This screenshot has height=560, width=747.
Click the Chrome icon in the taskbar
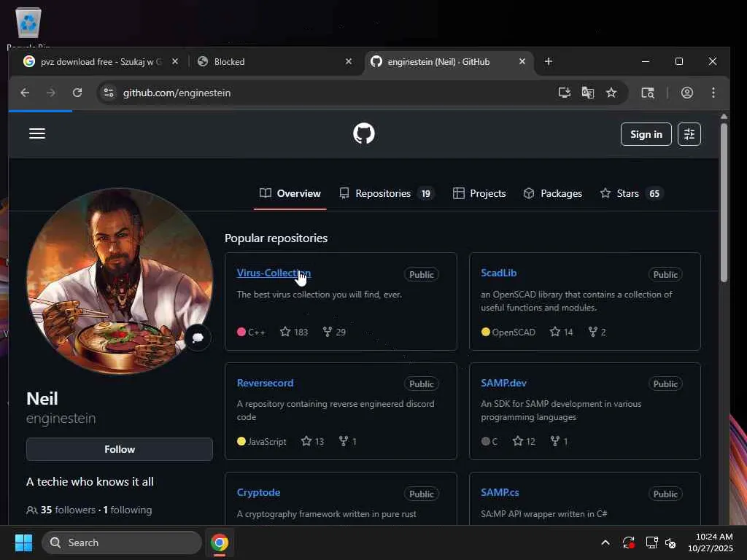[220, 542]
